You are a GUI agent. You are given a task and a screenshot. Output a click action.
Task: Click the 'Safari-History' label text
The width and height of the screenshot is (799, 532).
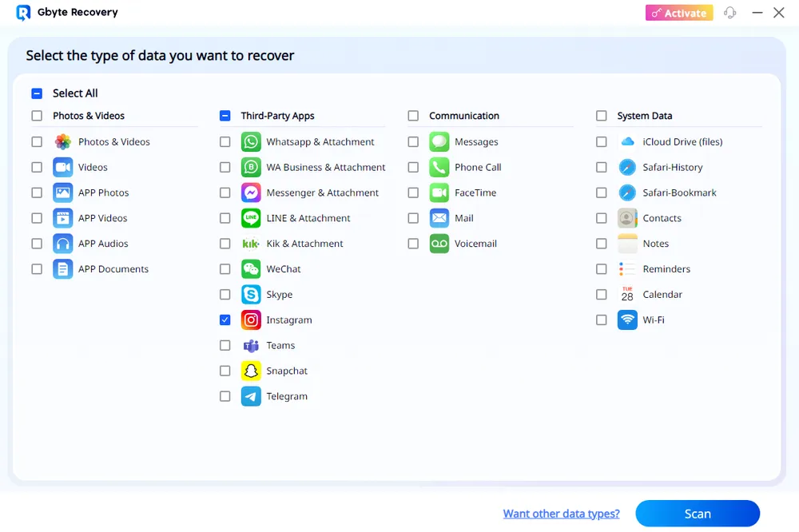[x=673, y=167]
